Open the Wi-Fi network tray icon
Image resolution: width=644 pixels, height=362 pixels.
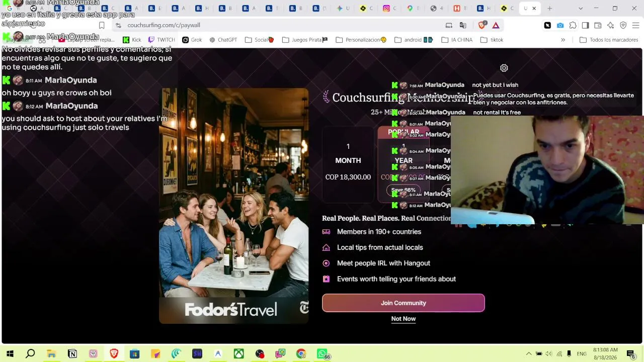point(558,354)
